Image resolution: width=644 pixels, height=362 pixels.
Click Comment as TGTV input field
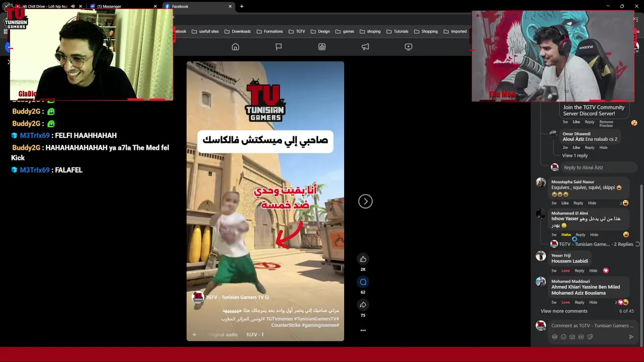[592, 326]
